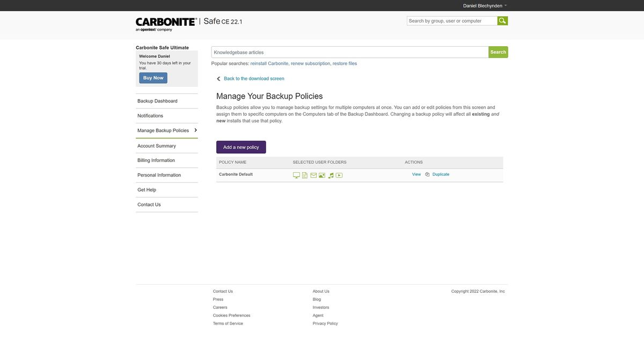
Task: Click the Privacy Policy footer link
Action: (x=325, y=323)
